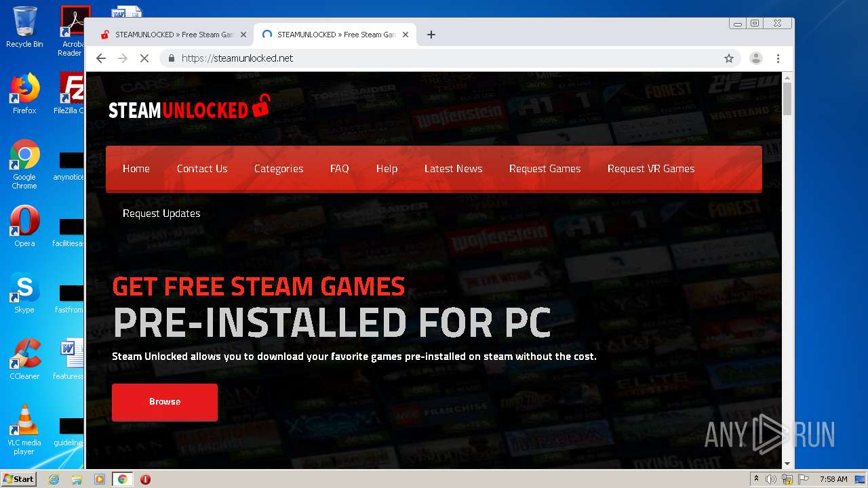Viewport: 868px width, 488px height.
Task: Select Firefox desktop shortcut
Action: (24, 94)
